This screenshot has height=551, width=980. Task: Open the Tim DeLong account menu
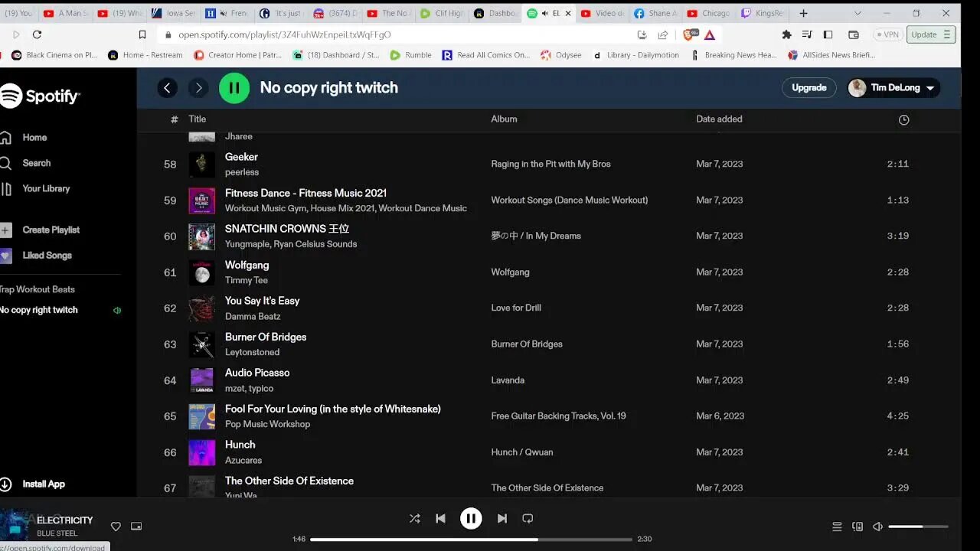(x=893, y=88)
